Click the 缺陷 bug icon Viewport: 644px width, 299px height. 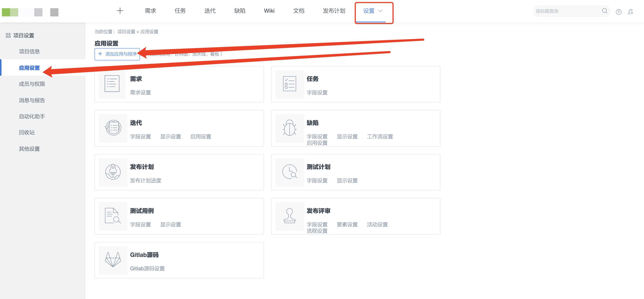[x=289, y=128]
